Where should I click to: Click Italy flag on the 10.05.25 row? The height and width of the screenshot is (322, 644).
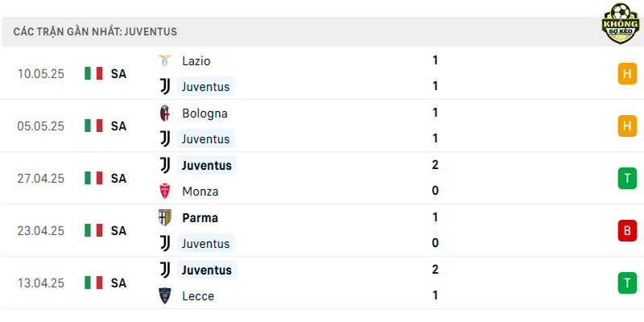(93, 73)
